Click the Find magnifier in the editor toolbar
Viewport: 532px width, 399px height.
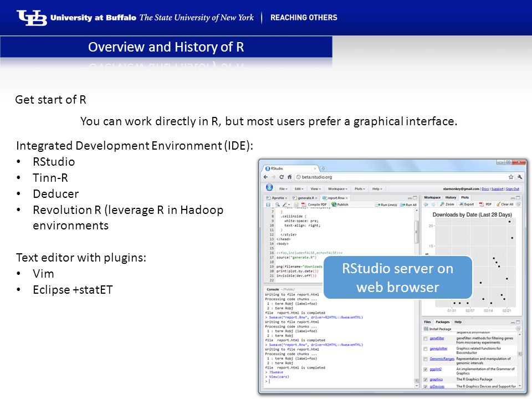277,204
